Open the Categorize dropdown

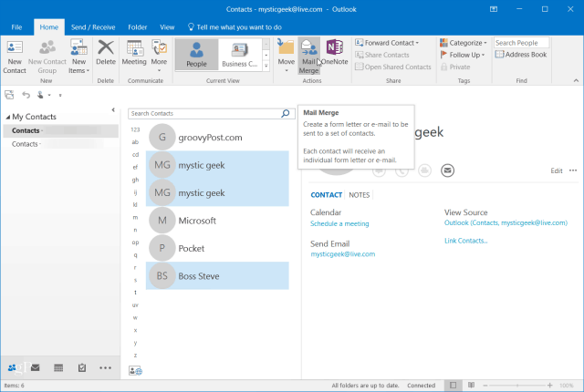(464, 43)
